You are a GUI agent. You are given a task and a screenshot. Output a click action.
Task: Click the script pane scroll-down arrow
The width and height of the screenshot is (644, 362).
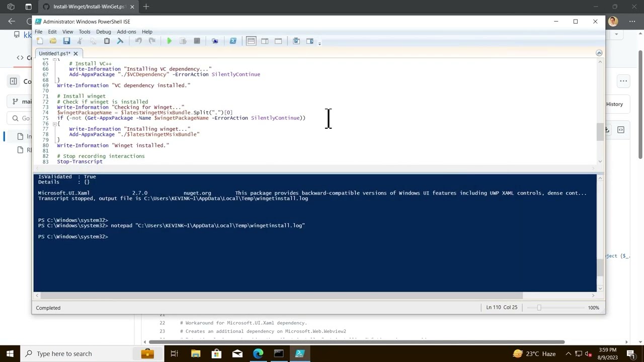600,161
